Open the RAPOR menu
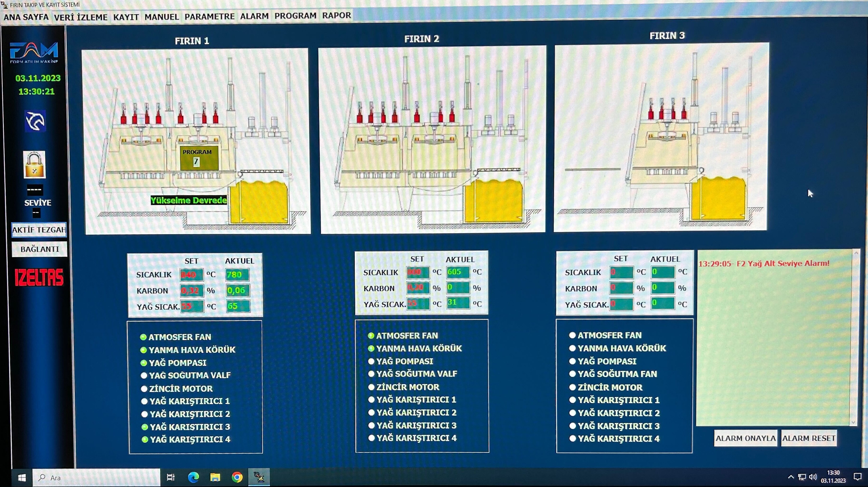 pyautogui.click(x=336, y=16)
